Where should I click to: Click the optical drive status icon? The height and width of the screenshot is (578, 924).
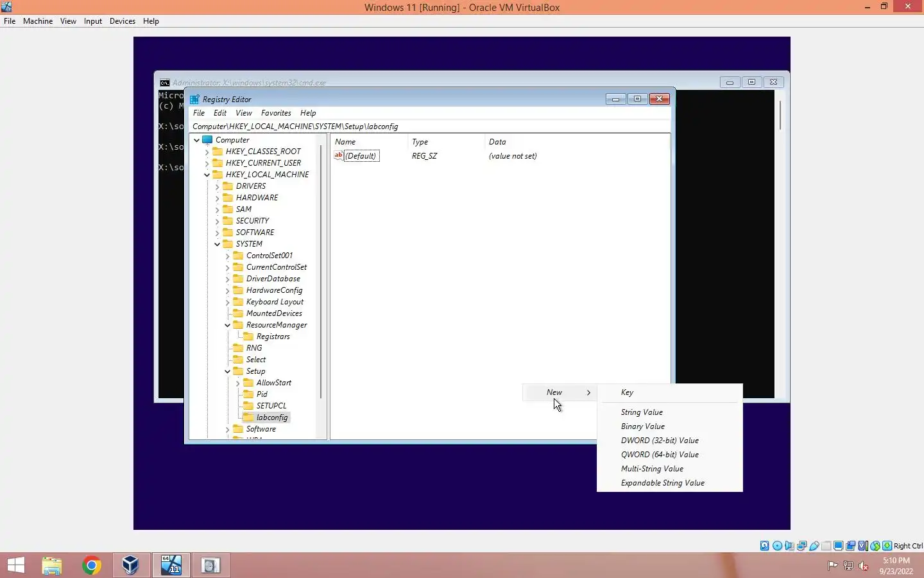777,546
